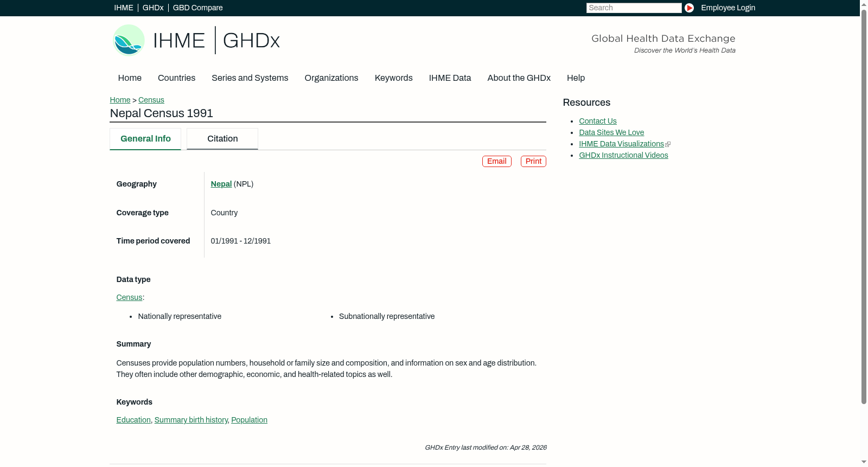This screenshot has width=868, height=467.
Task: Open About the GHDx menu
Action: coord(519,78)
